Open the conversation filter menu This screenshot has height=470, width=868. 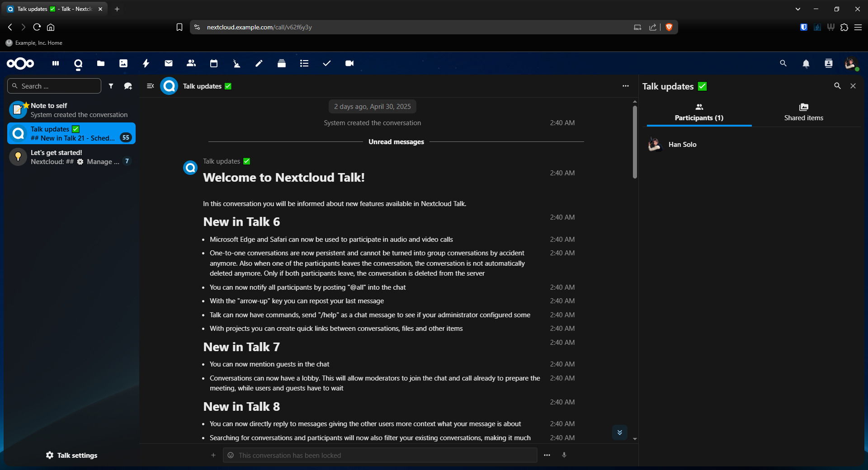[111, 86]
